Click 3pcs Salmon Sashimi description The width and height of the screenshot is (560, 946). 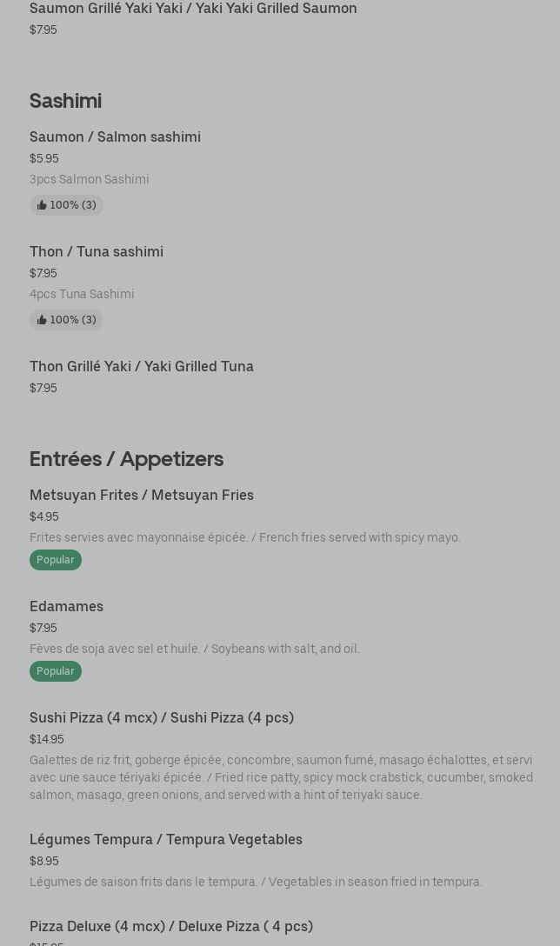90,179
